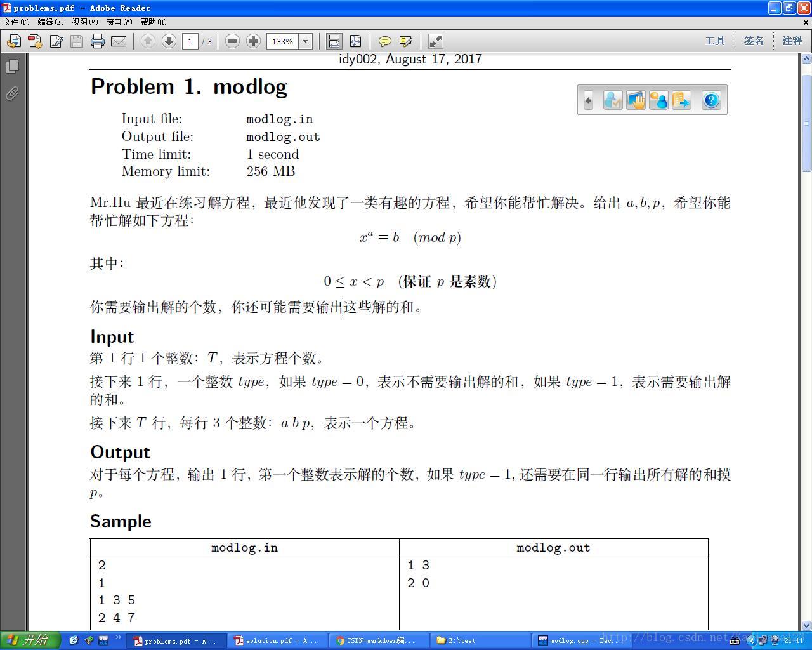Viewport: 812px width, 650px height.
Task: Open the 签名 pane
Action: pos(754,41)
